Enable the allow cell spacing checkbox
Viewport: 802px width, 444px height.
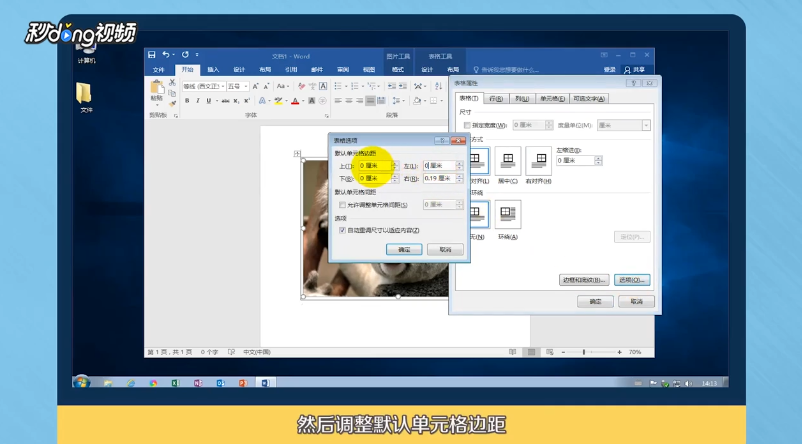342,205
